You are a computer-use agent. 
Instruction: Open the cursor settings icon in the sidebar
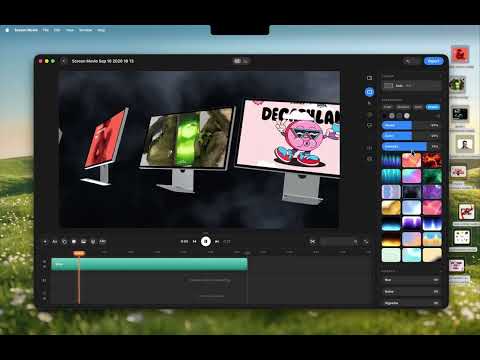coord(369,103)
